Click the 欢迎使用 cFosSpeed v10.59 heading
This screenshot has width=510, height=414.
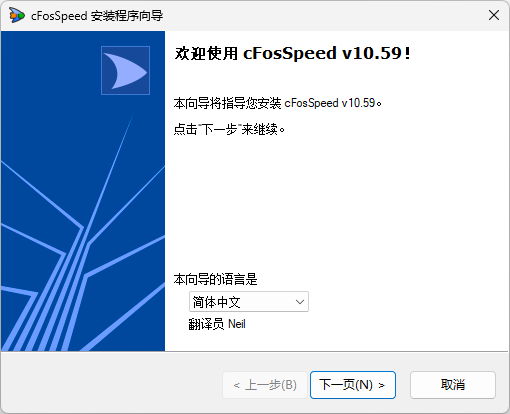pos(292,53)
